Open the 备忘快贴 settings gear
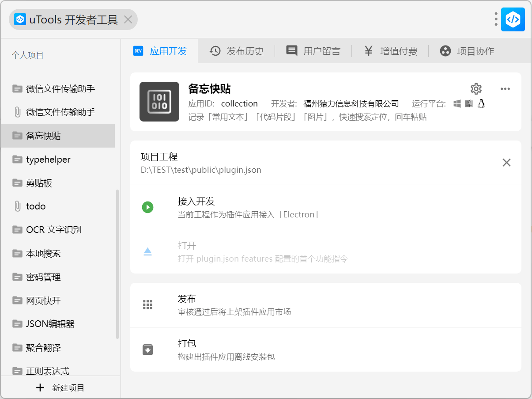The image size is (532, 399). [x=476, y=89]
